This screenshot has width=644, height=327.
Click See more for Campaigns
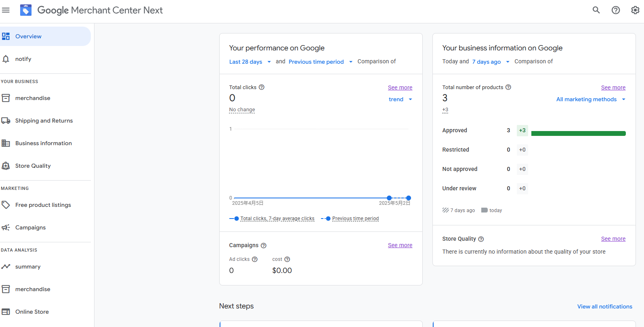(400, 245)
